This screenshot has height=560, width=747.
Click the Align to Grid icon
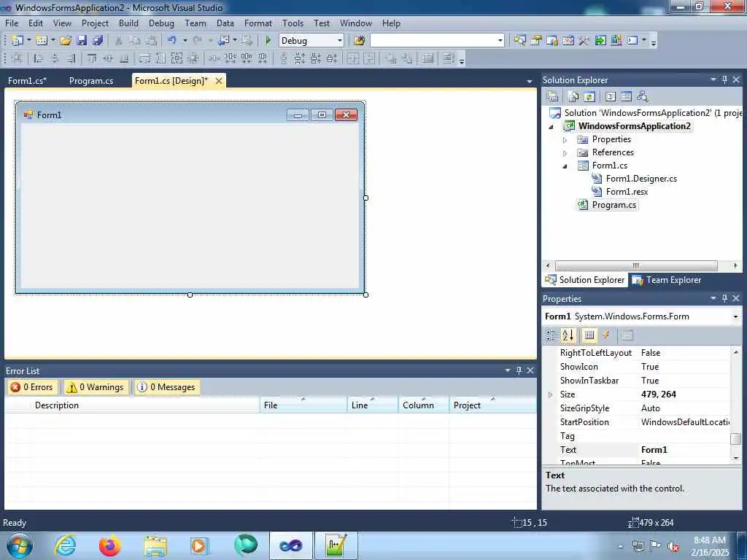coord(18,58)
